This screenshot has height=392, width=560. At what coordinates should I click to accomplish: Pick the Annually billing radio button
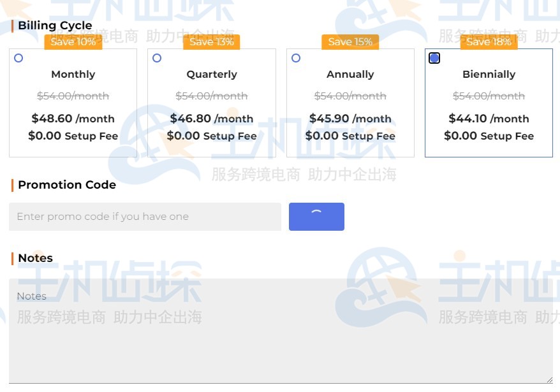coord(295,58)
